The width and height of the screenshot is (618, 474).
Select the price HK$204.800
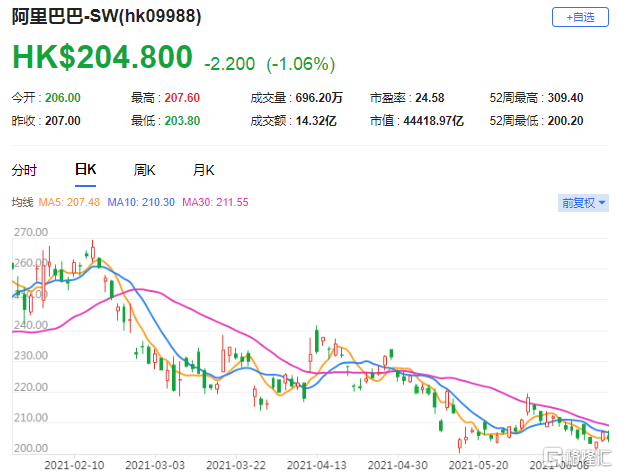tap(102, 57)
